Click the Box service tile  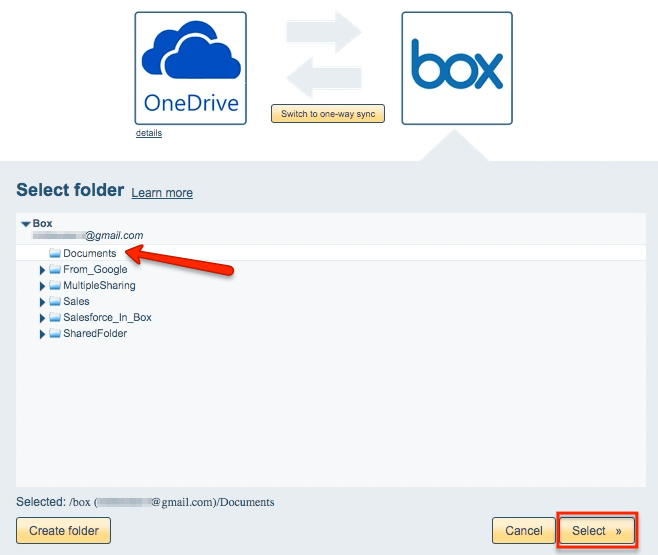coord(457,68)
